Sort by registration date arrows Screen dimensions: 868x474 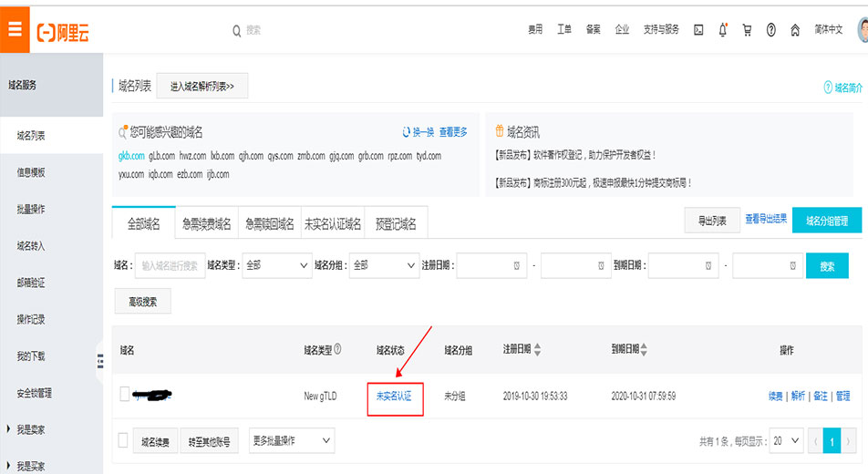tap(537, 350)
